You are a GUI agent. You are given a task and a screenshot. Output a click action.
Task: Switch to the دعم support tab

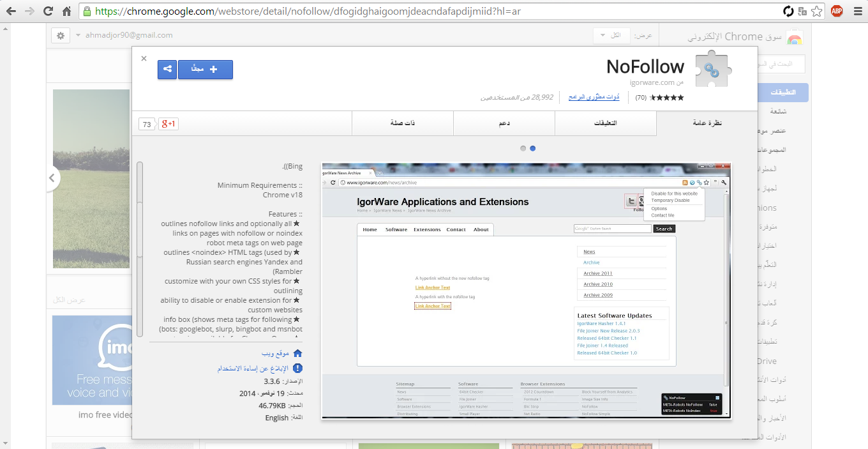[x=504, y=123]
